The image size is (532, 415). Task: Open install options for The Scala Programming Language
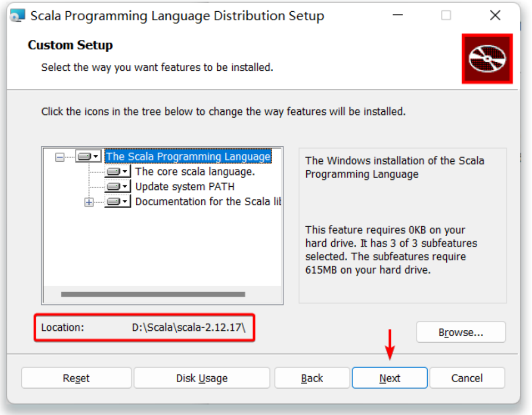point(88,156)
